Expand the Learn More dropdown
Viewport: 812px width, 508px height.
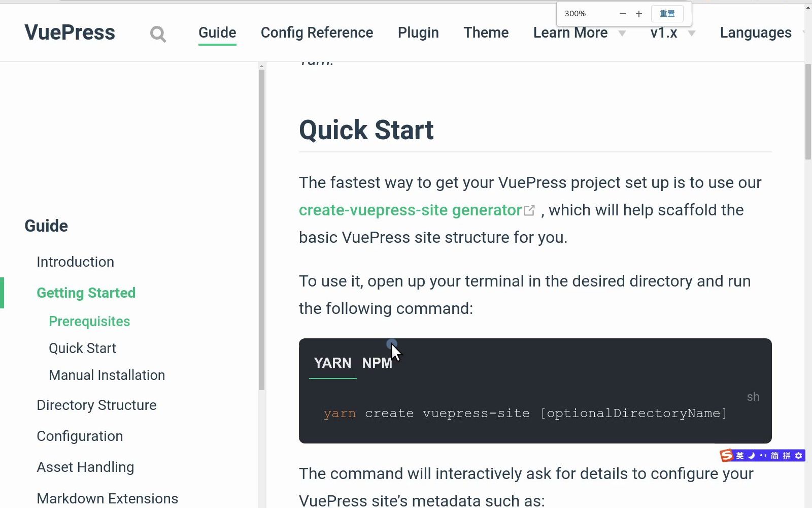point(579,33)
